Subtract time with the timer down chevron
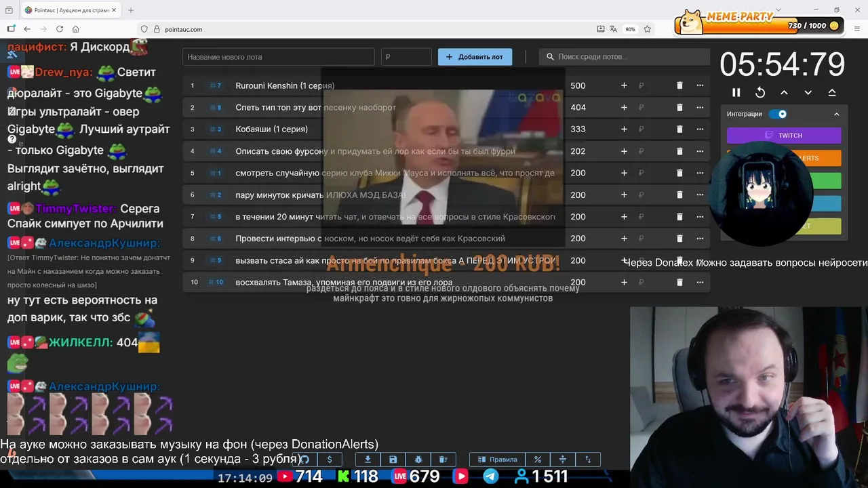Image resolution: width=868 pixels, height=488 pixels. pyautogui.click(x=808, y=92)
